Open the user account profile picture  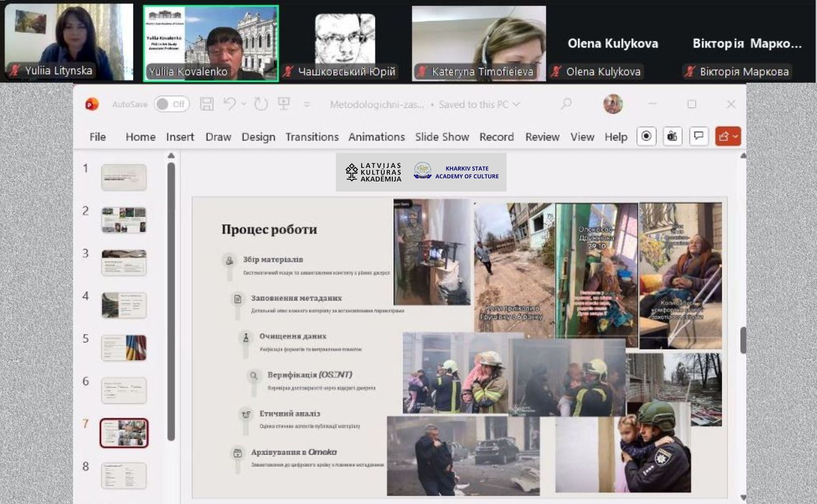click(612, 104)
